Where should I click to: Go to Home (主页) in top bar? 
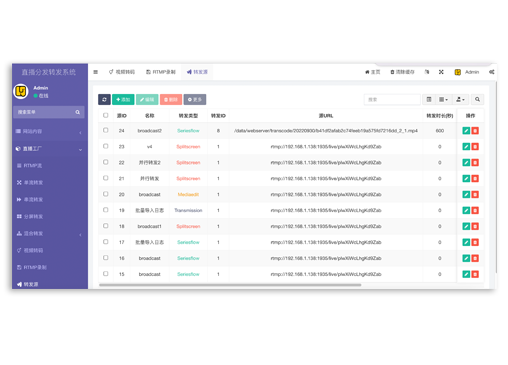(x=373, y=72)
